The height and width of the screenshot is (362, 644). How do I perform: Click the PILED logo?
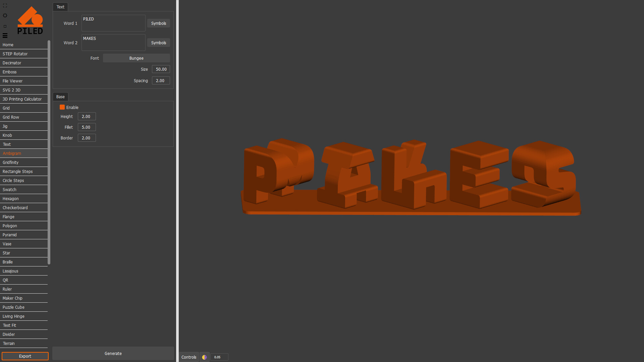point(30,20)
